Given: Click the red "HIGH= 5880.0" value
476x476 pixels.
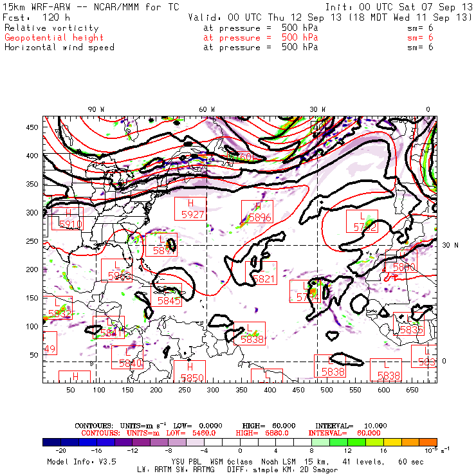Looking at the screenshot, I should [262, 433].
